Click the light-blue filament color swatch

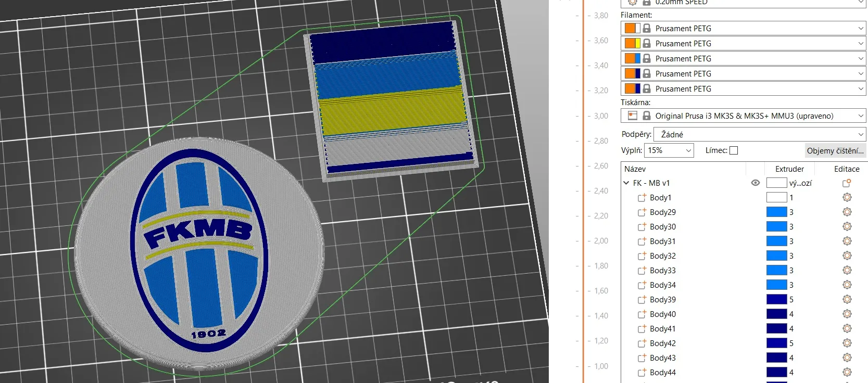pos(632,58)
